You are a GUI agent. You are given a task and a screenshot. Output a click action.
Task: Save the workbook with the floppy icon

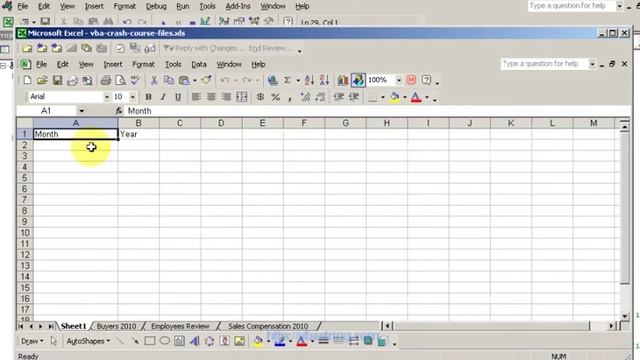57,80
